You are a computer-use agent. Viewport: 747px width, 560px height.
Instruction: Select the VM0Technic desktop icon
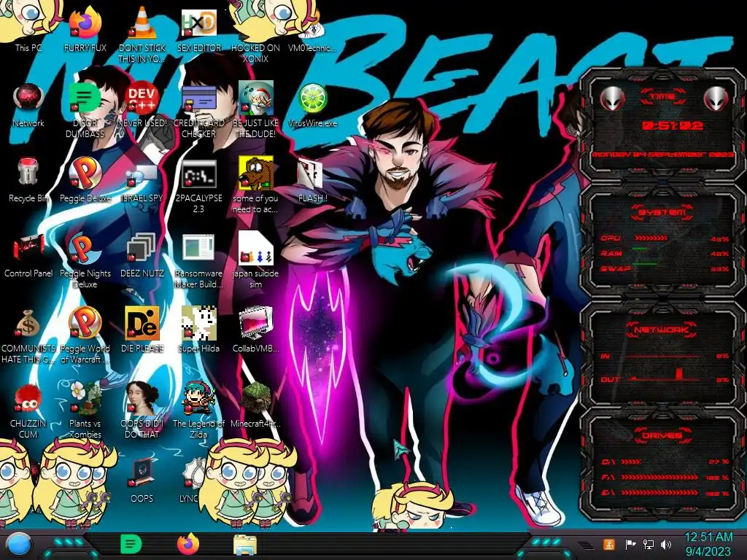pyautogui.click(x=312, y=28)
